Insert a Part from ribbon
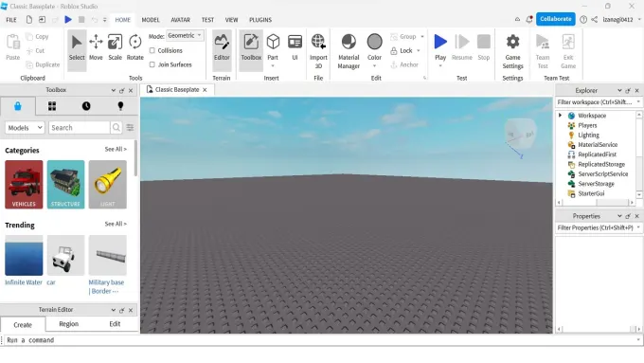This screenshot has width=644, height=363. [273, 47]
